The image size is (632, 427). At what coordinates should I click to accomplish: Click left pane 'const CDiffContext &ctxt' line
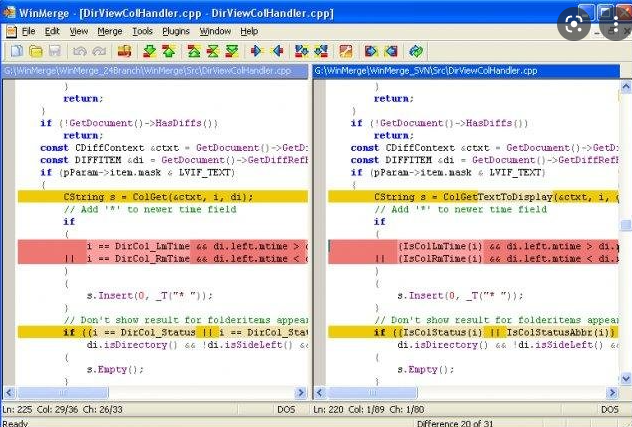[x=174, y=148]
